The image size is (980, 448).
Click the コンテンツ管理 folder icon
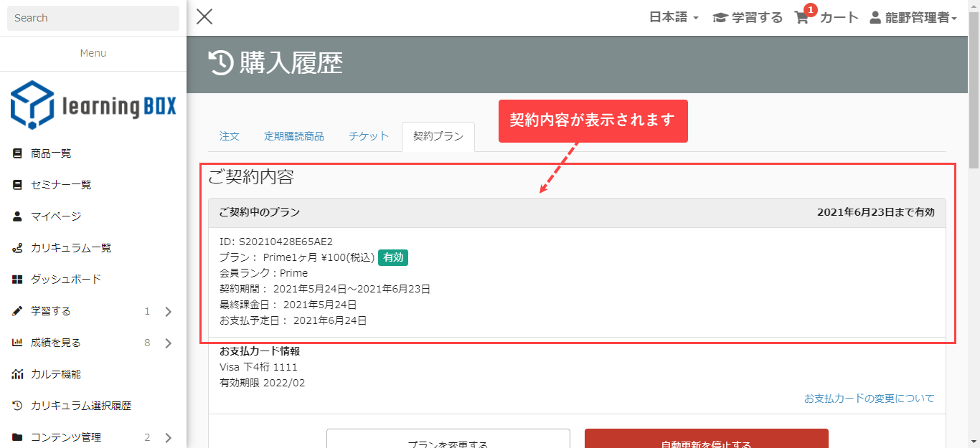pyautogui.click(x=18, y=437)
